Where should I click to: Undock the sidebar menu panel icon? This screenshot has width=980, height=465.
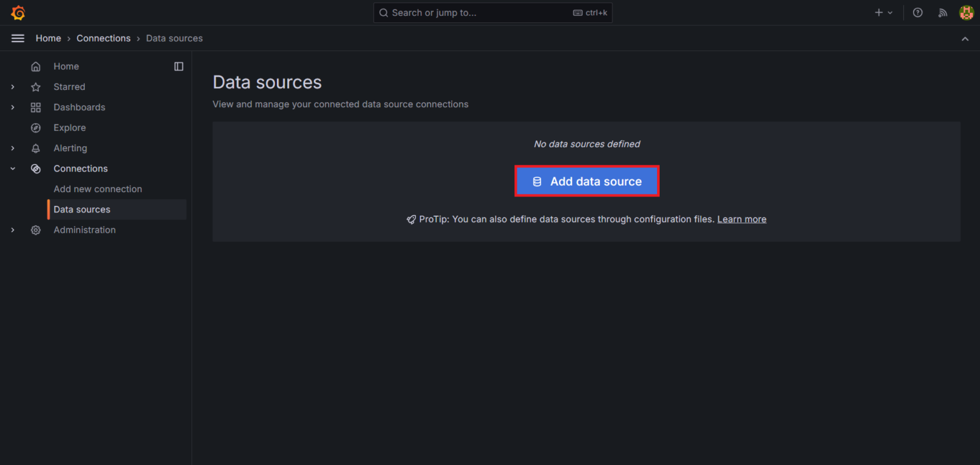(179, 66)
